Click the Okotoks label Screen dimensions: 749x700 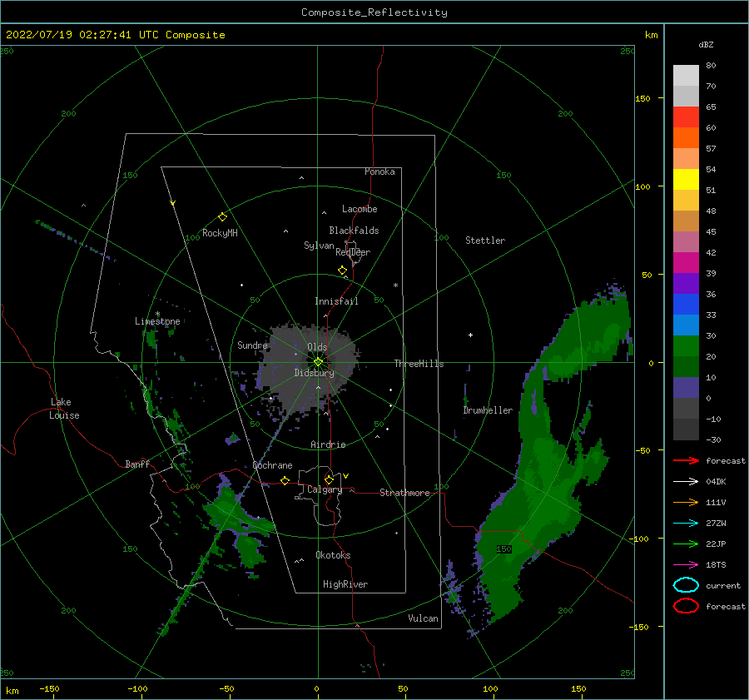333,555
